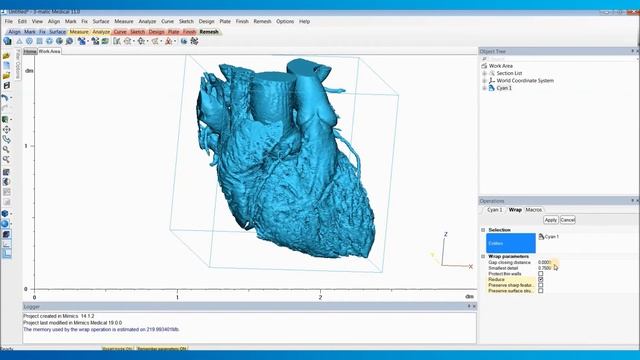The width and height of the screenshot is (640, 360).
Task: Click the redo arrow in the left toolbar
Action: click(5, 108)
